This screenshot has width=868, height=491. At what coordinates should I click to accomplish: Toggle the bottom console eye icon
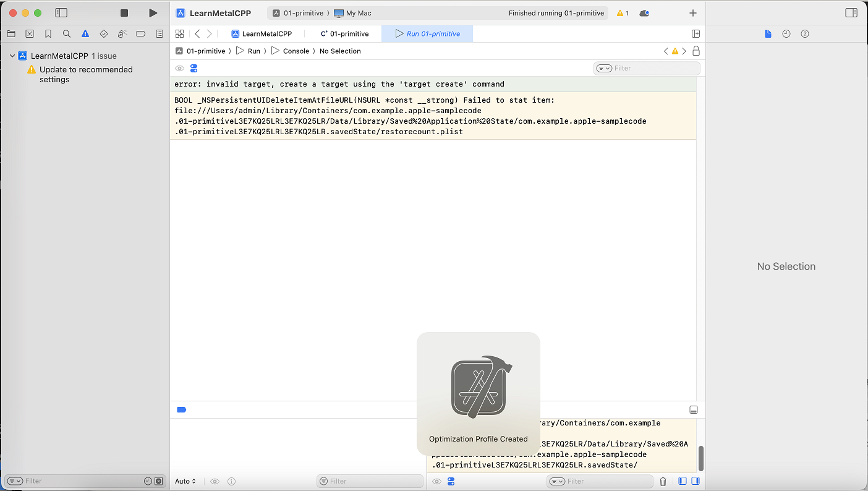pyautogui.click(x=436, y=481)
